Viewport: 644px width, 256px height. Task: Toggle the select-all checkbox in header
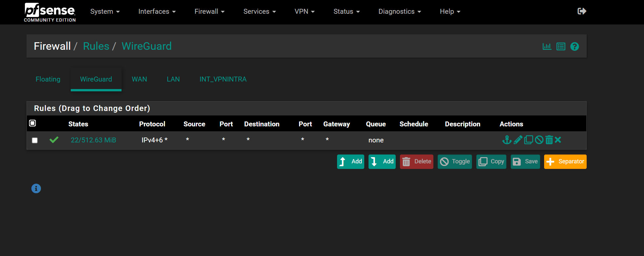point(32,123)
